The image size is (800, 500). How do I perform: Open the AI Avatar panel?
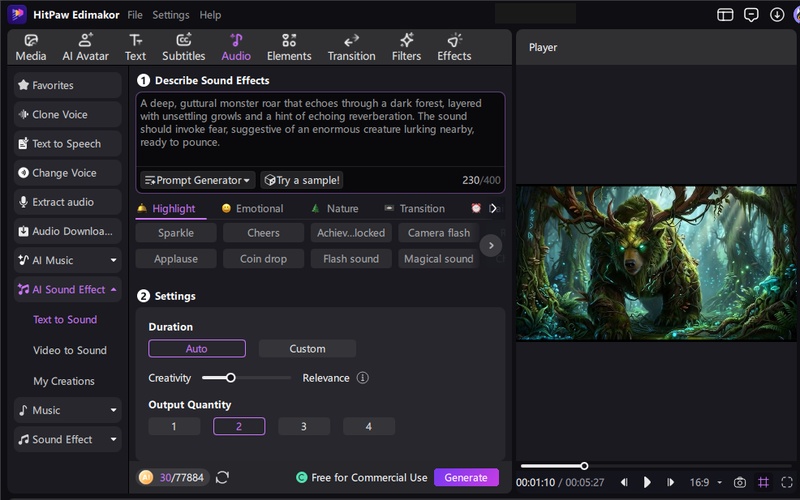click(85, 47)
